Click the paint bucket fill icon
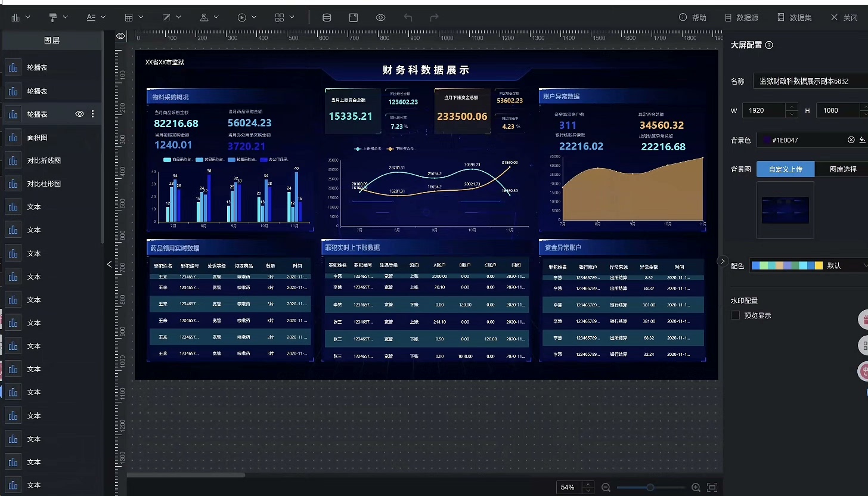 [x=862, y=140]
